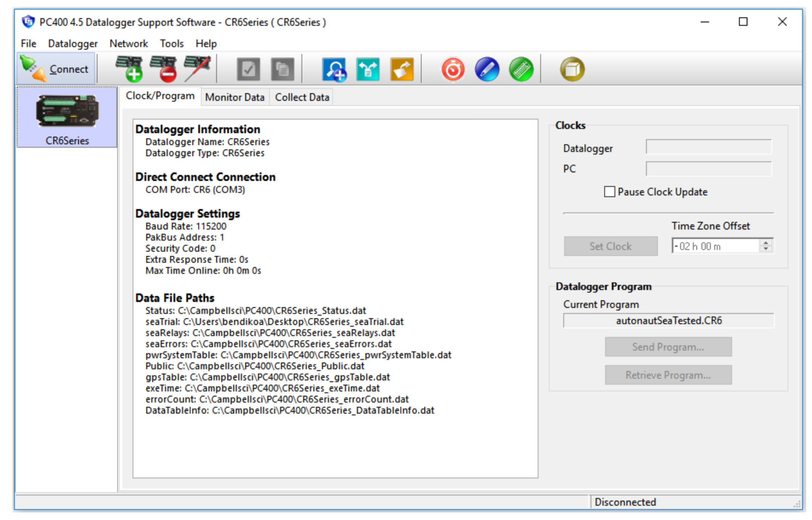Open the View data file magnifier icon
Viewport: 812px width, 520px height.
click(334, 69)
